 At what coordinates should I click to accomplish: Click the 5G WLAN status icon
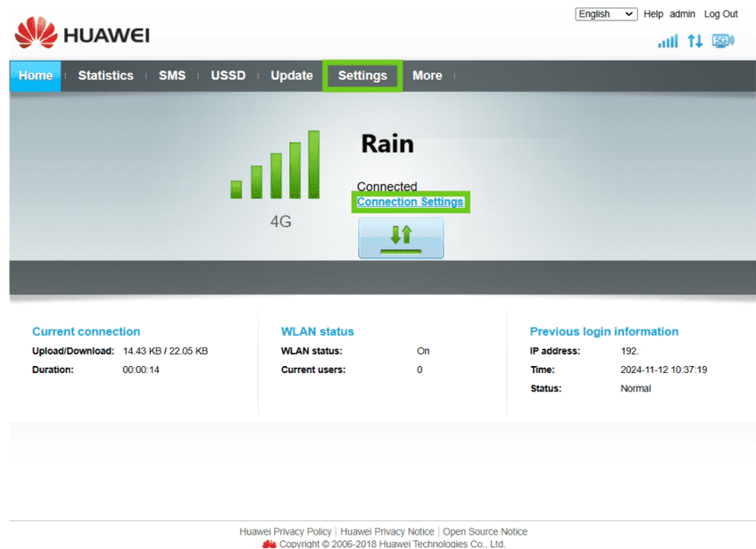[x=722, y=41]
